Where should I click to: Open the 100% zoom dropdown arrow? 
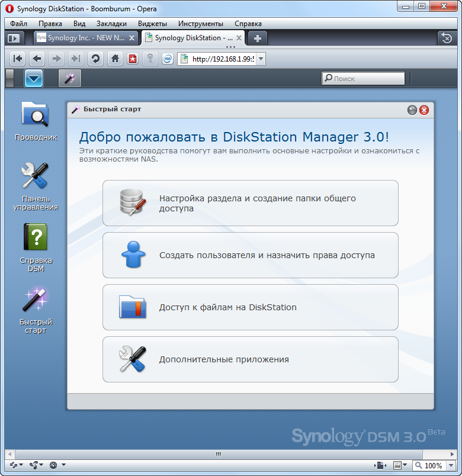pyautogui.click(x=451, y=465)
